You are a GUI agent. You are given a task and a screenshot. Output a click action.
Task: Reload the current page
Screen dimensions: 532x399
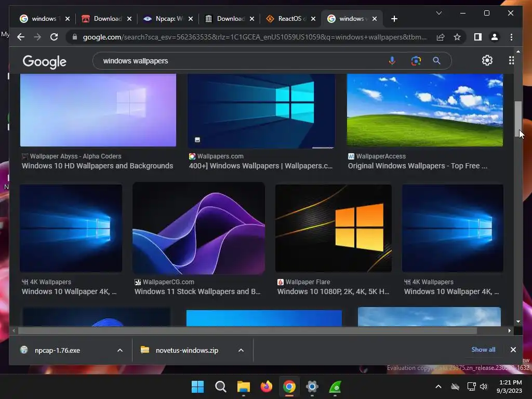click(x=54, y=37)
